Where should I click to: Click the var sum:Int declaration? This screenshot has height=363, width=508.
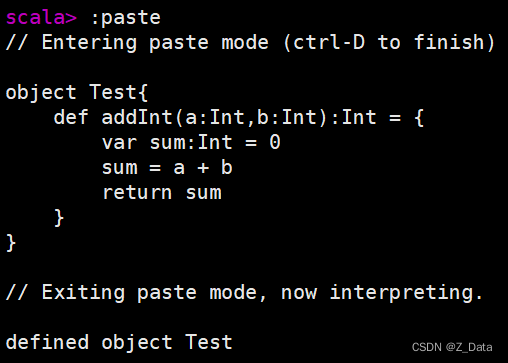tap(167, 142)
